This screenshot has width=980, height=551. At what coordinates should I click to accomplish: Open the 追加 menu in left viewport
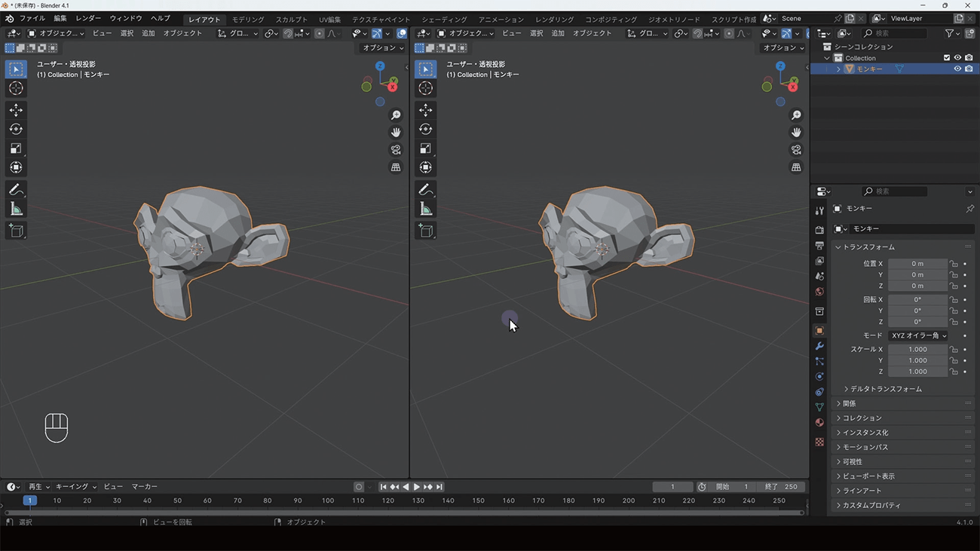pyautogui.click(x=149, y=33)
